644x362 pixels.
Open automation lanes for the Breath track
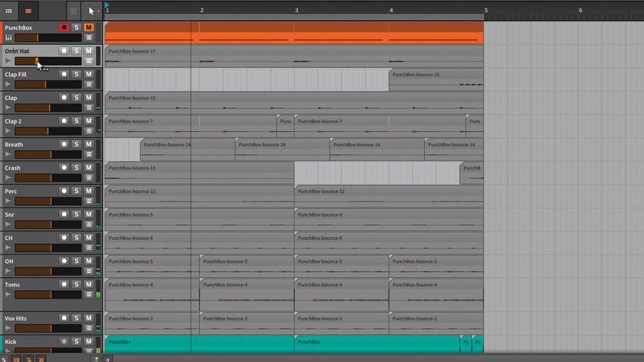click(89, 154)
